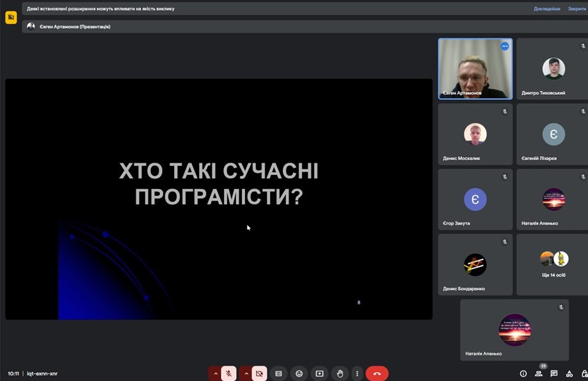
Task: Show participants list people icon
Action: [539, 373]
